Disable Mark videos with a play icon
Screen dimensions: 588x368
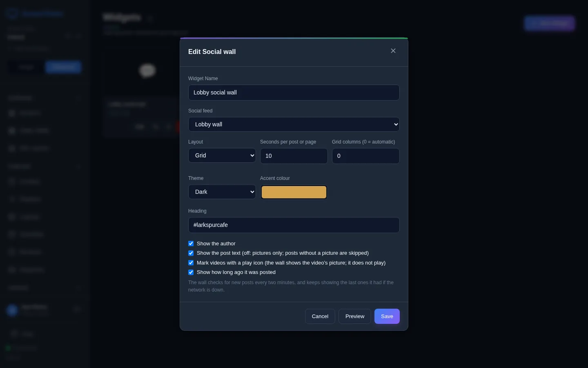[191, 263]
